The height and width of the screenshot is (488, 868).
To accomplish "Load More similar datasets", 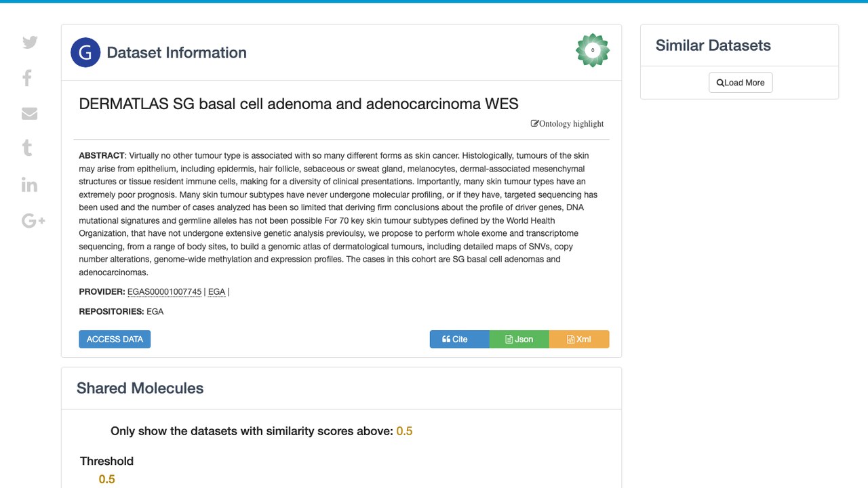I will click(741, 83).
